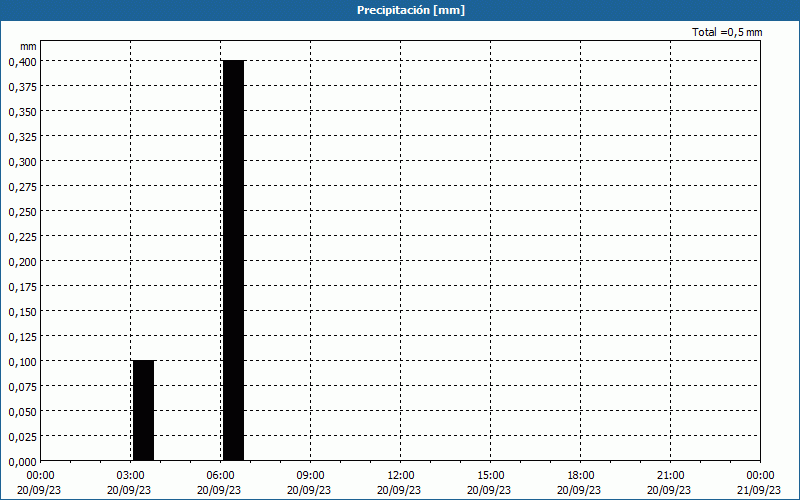Click the 0,250 y-axis value
This screenshot has height=500, width=800.
point(23,212)
